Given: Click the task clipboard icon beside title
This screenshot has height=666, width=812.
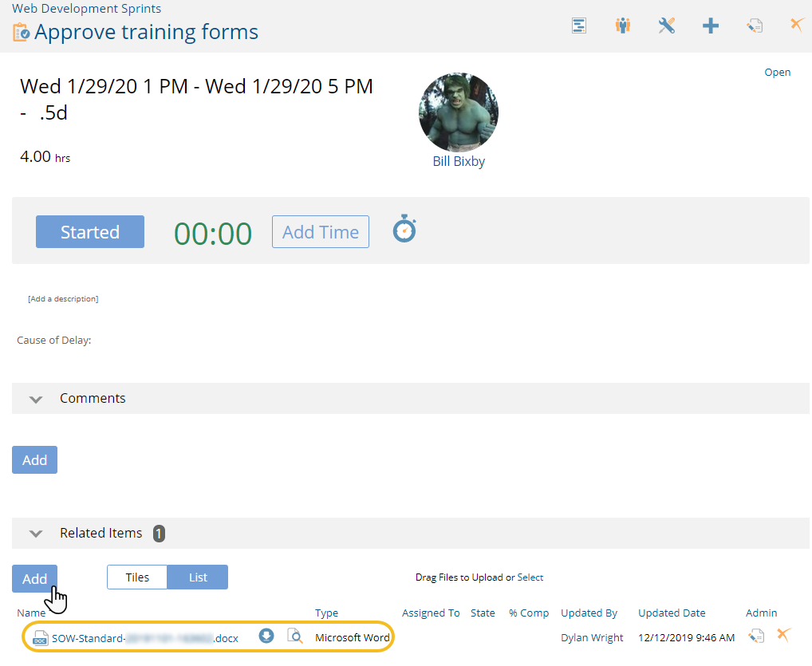Looking at the screenshot, I should 21,32.
